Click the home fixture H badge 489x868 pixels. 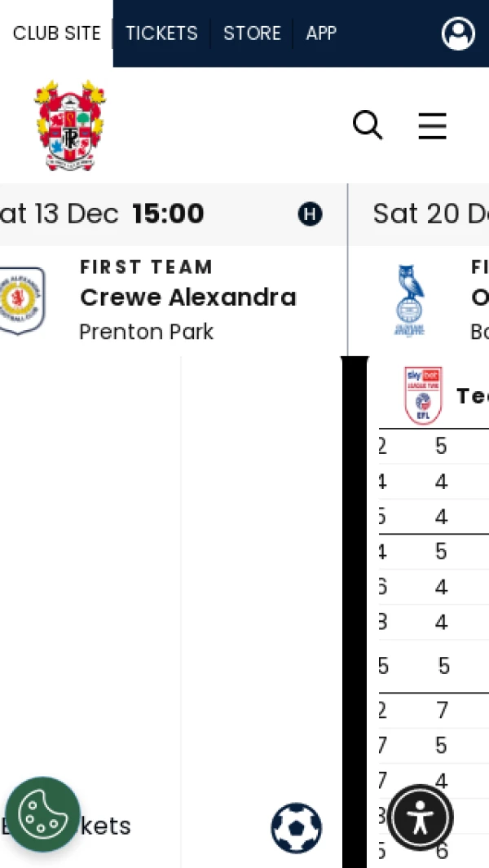[310, 214]
